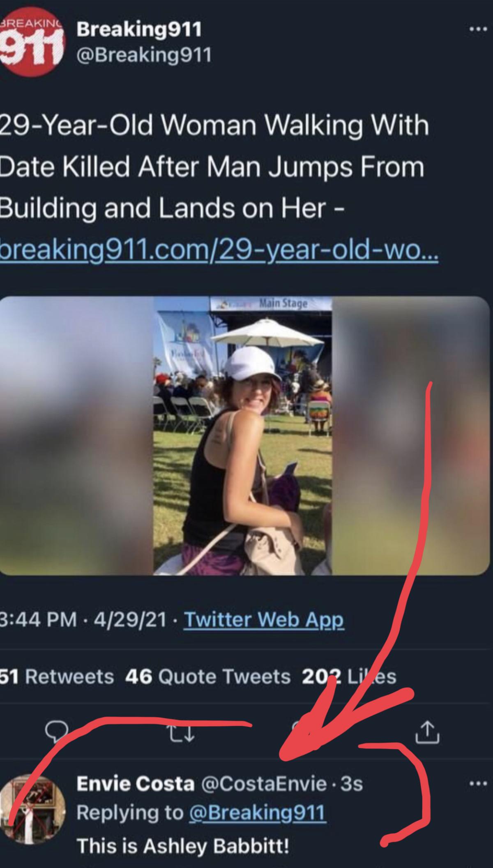The width and height of the screenshot is (493, 868).
Task: View the 202 Likes list
Action: (x=349, y=676)
